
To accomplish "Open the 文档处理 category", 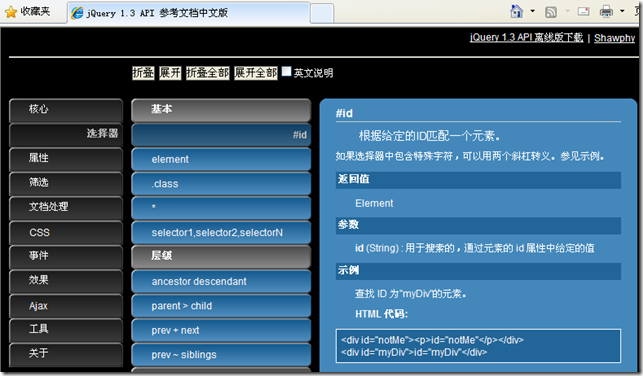I will (66, 208).
